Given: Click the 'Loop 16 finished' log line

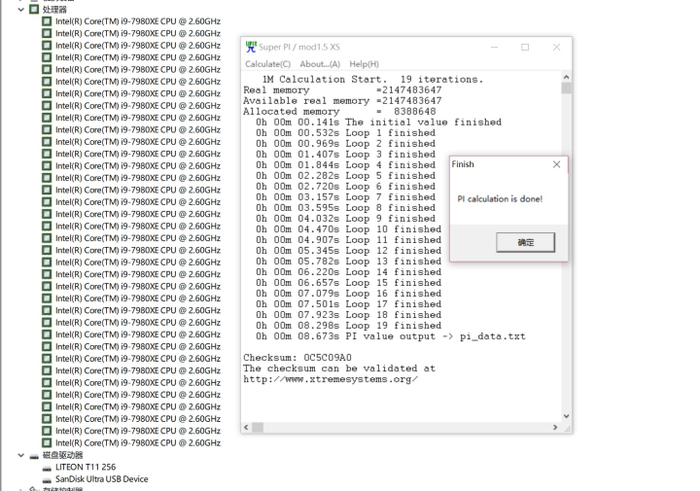Looking at the screenshot, I should pos(349,294).
